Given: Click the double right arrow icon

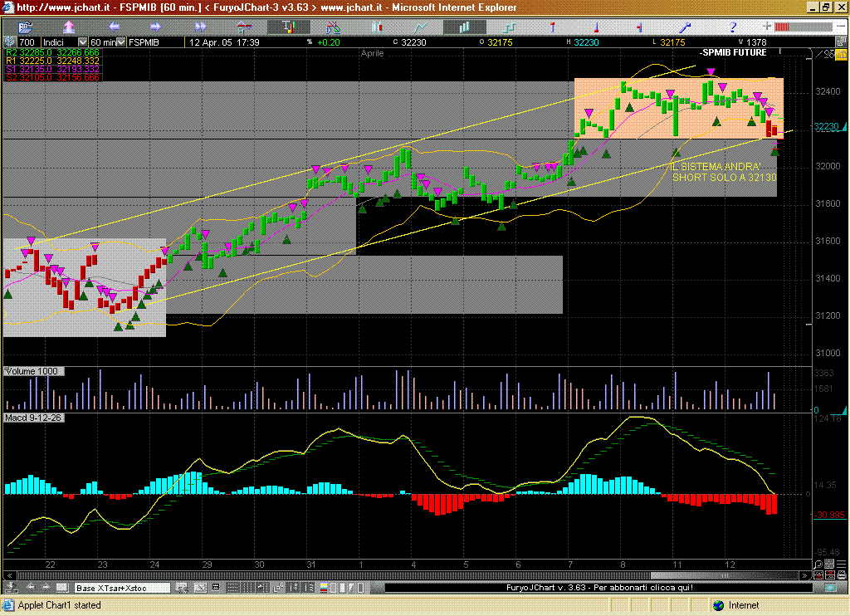Looking at the screenshot, I should pyautogui.click(x=200, y=27).
